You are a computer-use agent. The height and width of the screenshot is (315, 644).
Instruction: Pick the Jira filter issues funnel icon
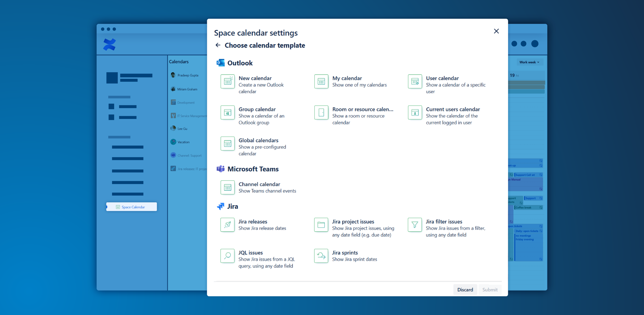[x=415, y=225]
